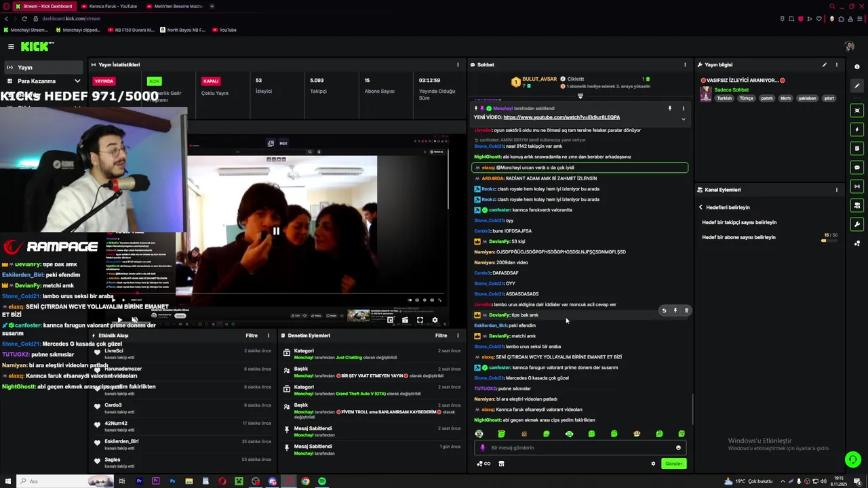Click the 42Nurr42 follow event row
The image size is (868, 488).
click(x=182, y=426)
